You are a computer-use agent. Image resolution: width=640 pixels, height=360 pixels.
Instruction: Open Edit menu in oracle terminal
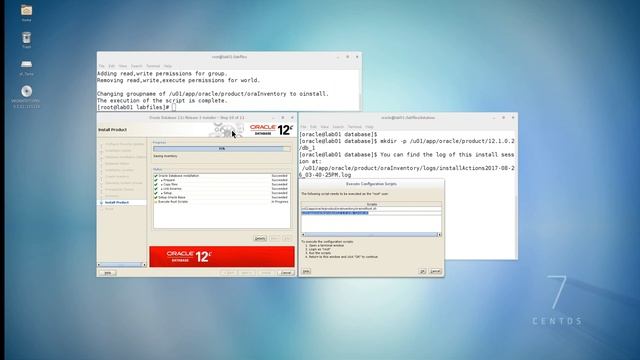313,127
